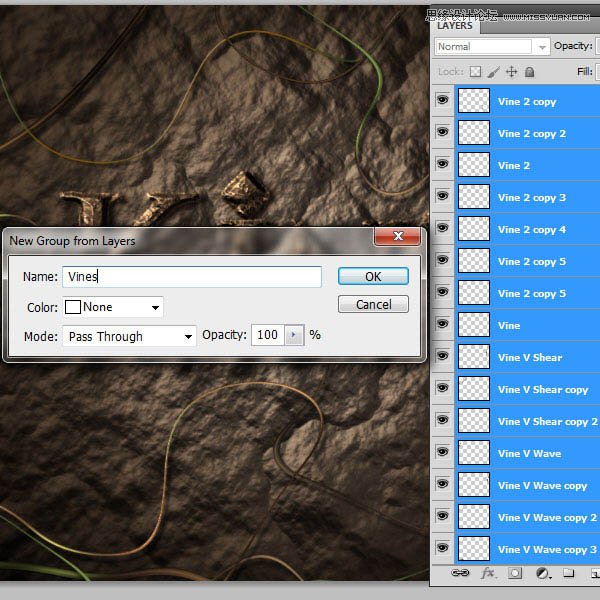This screenshot has height=600, width=600.
Task: Click OK in New Group dialog
Action: point(373,276)
